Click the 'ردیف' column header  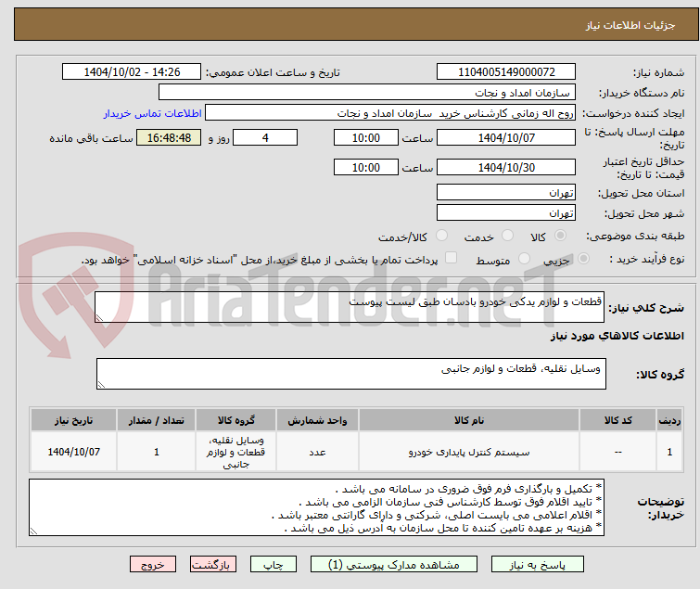tap(669, 420)
